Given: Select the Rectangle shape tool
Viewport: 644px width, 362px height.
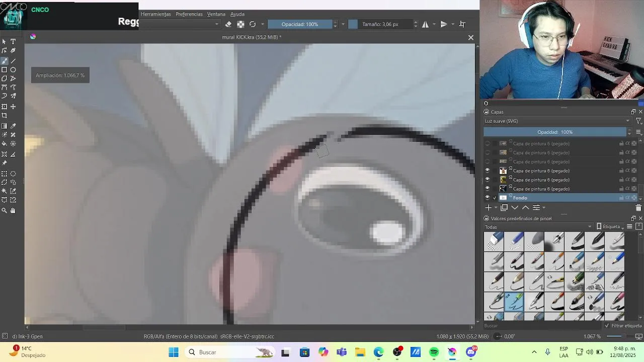Looking at the screenshot, I should coord(4,70).
